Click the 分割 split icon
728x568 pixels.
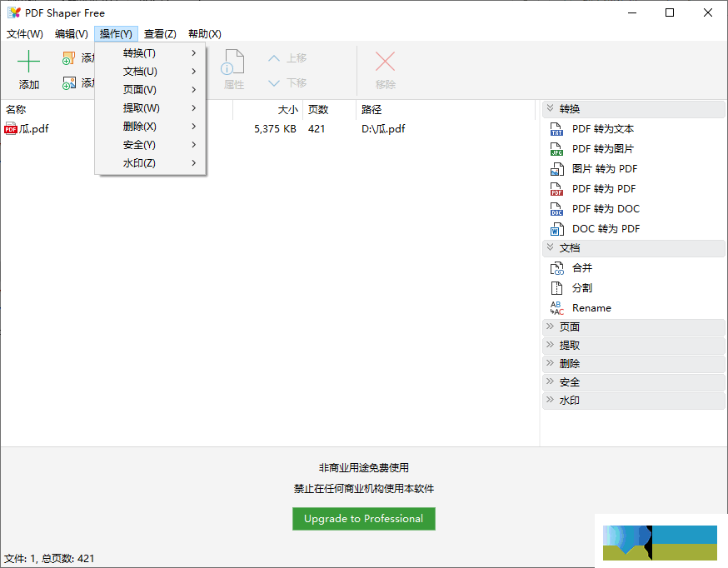tap(556, 288)
